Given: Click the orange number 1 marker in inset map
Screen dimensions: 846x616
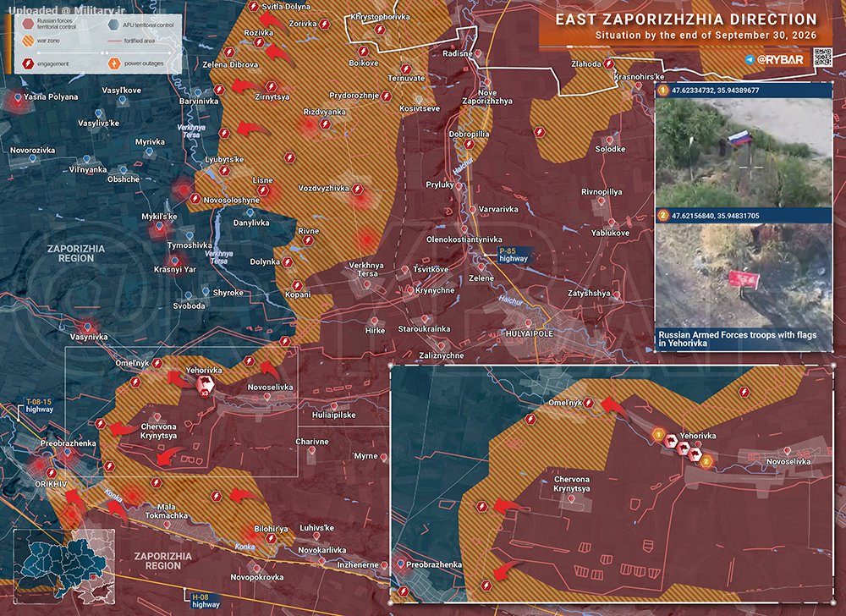Looking at the screenshot, I should click(658, 435).
